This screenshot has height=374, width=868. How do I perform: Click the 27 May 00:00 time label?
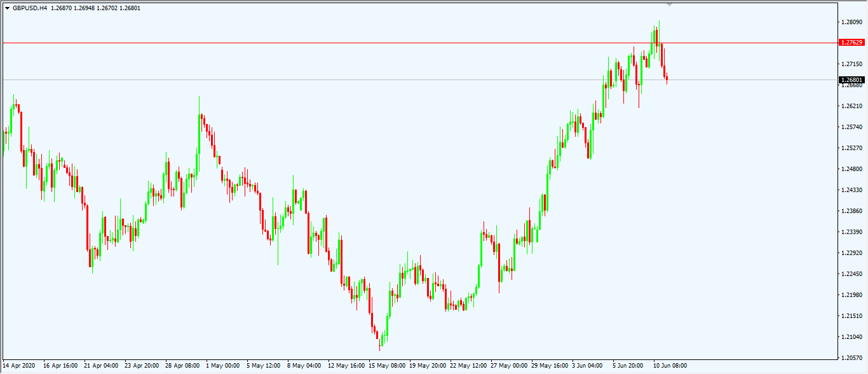pos(509,366)
